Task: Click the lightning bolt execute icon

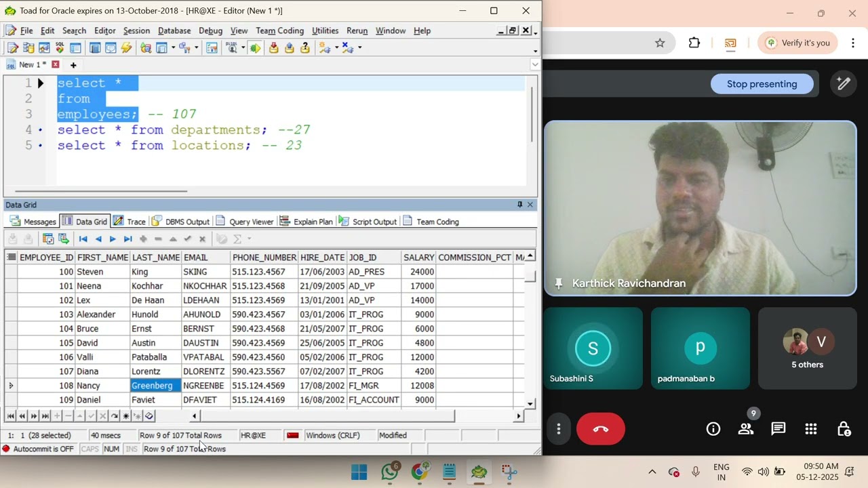Action: tap(126, 48)
